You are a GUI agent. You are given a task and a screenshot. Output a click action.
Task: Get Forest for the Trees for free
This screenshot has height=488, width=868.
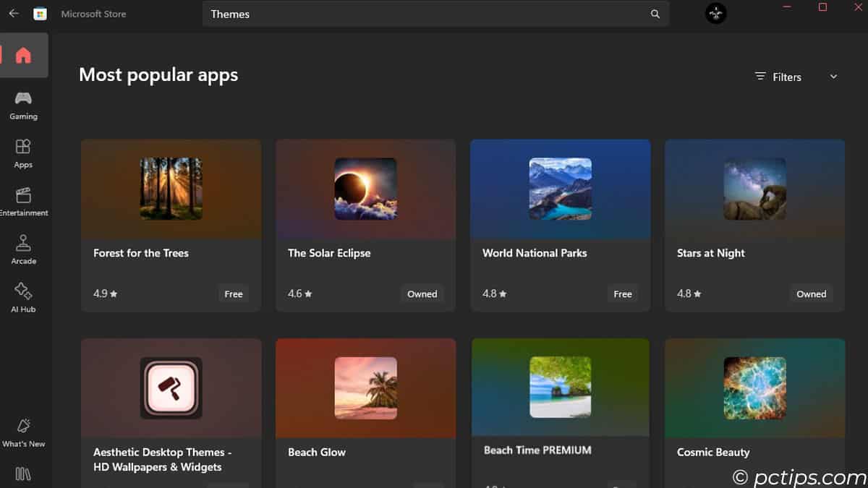click(x=233, y=294)
